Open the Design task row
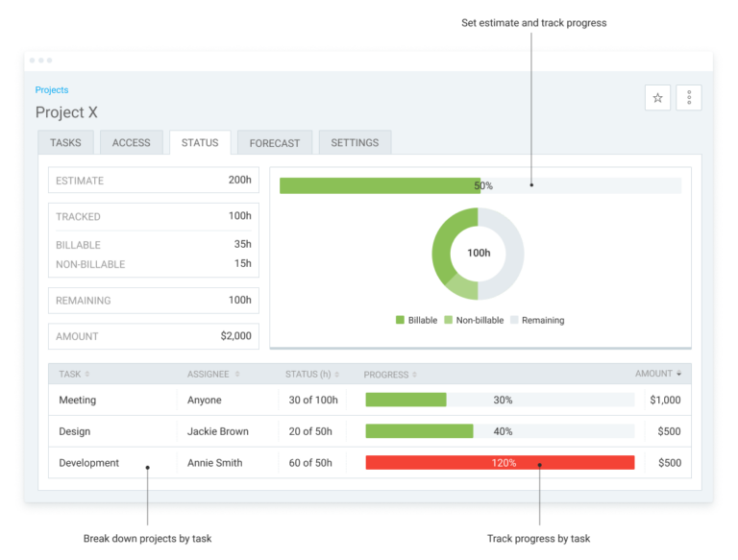Viewport: 738px width, 560px height. [370, 431]
